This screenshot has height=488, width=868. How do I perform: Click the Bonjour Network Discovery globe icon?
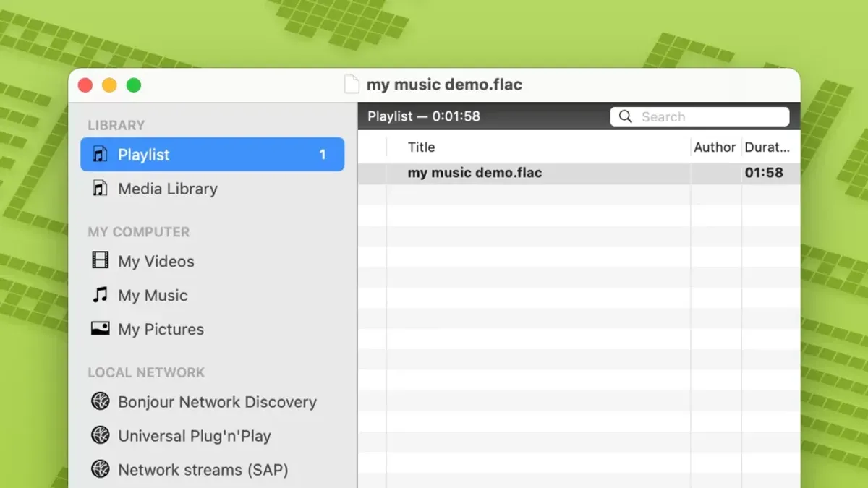100,401
